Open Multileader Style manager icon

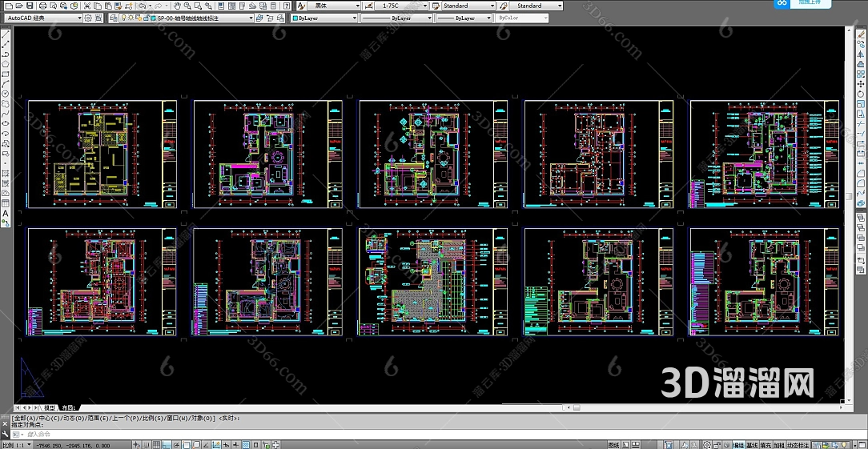(x=504, y=6)
